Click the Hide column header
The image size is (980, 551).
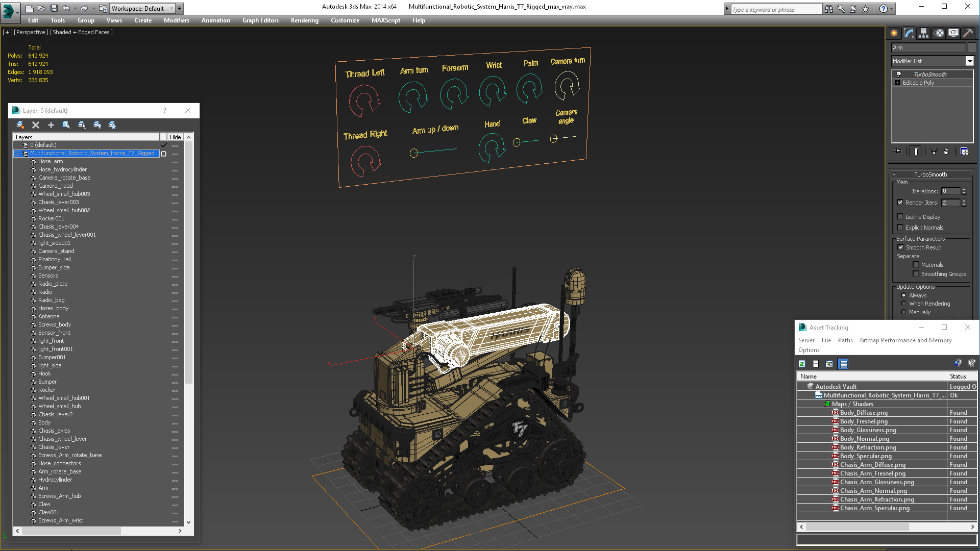[x=175, y=137]
